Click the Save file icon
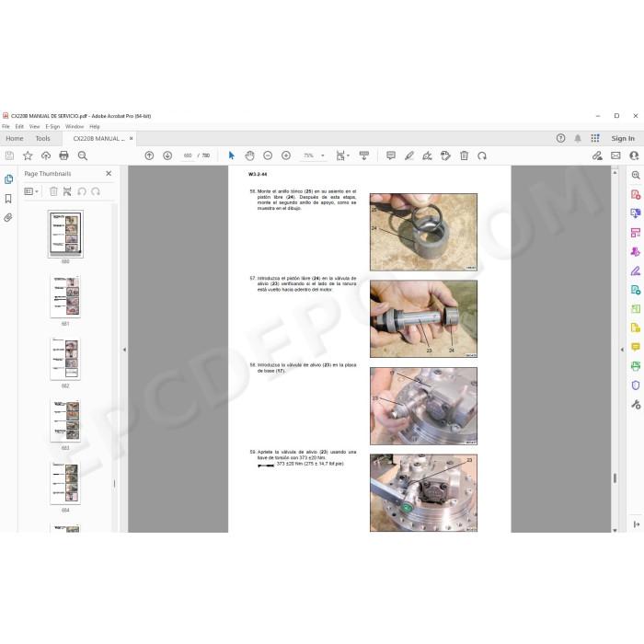Viewport: 644px width, 644px height. point(9,155)
